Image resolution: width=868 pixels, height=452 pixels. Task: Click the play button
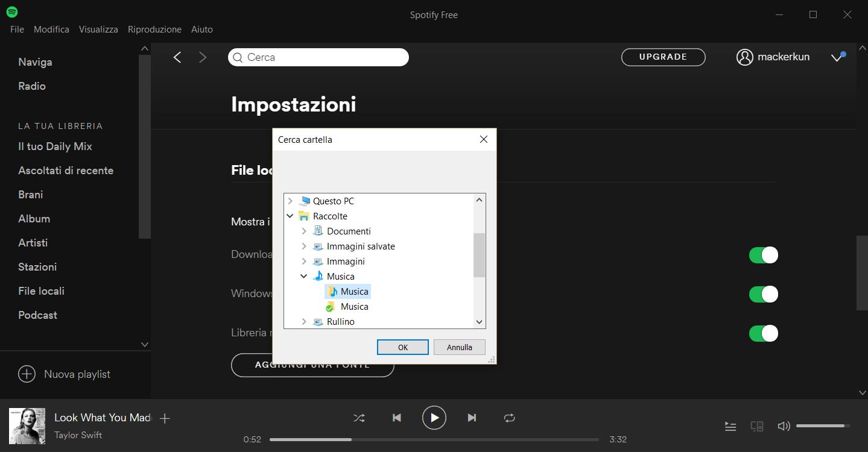click(434, 418)
